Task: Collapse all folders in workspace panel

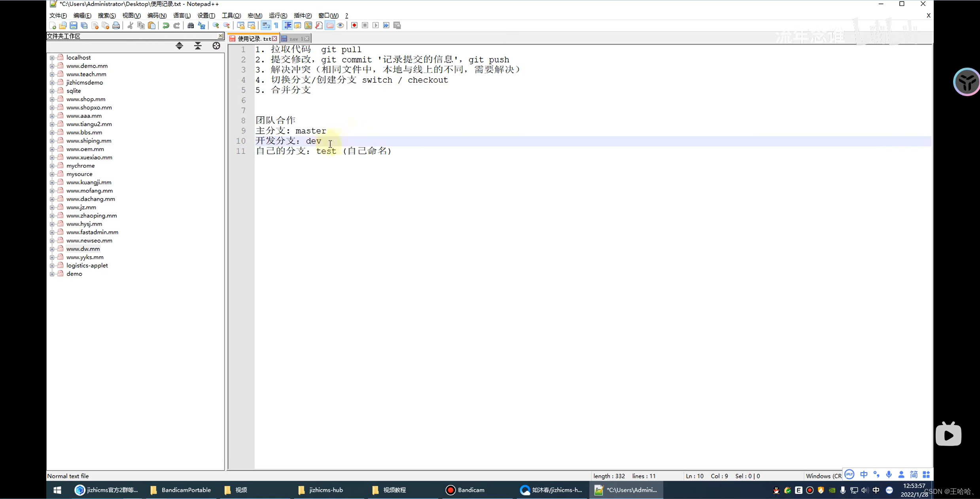Action: pyautogui.click(x=198, y=46)
